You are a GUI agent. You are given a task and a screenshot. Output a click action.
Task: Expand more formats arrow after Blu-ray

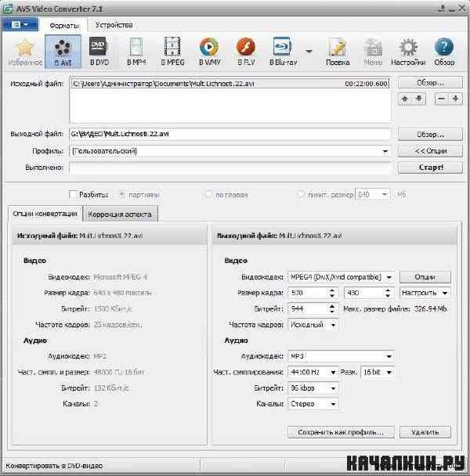point(309,52)
